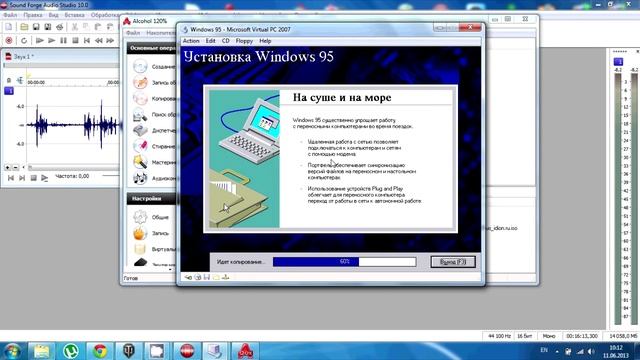Click the Диспетчер drive icon in Alcohol 120%
The height and width of the screenshot is (360, 640).
(140, 131)
